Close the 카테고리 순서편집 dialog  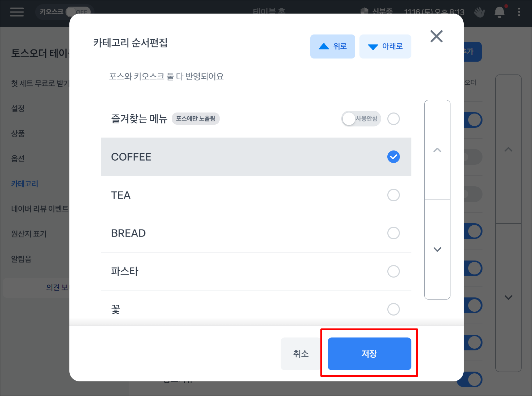[436, 36]
